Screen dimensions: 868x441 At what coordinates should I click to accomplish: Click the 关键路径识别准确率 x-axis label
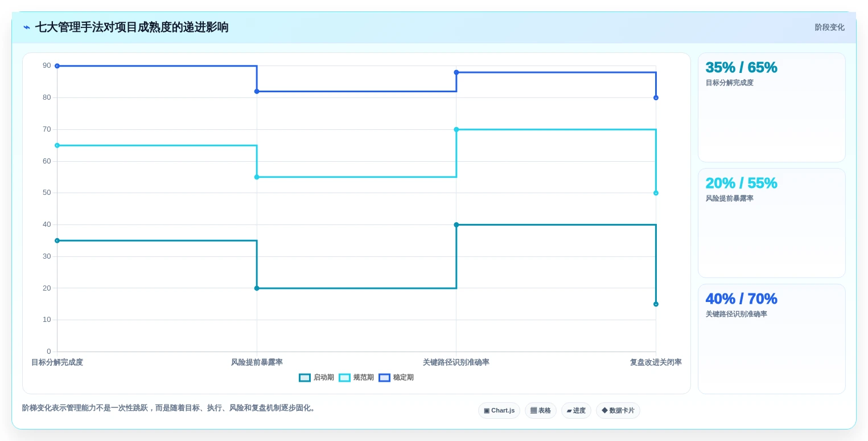pos(456,362)
